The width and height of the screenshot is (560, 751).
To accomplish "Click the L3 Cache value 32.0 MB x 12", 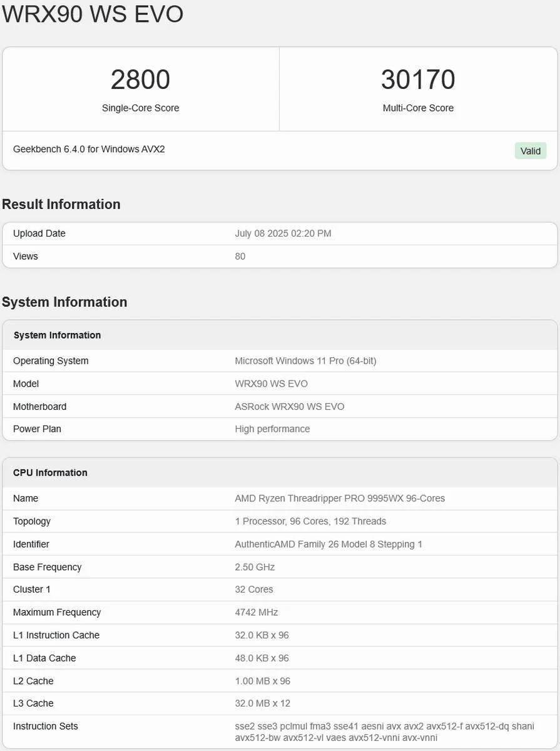I will 262,703.
